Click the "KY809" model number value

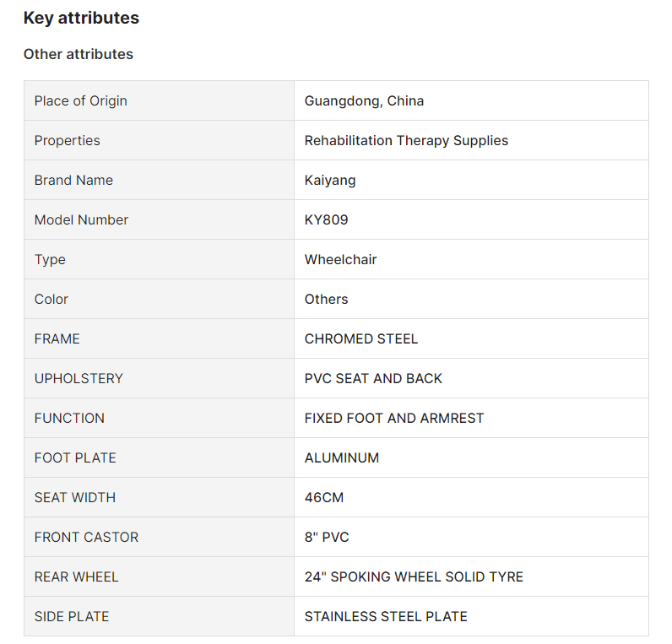click(326, 219)
